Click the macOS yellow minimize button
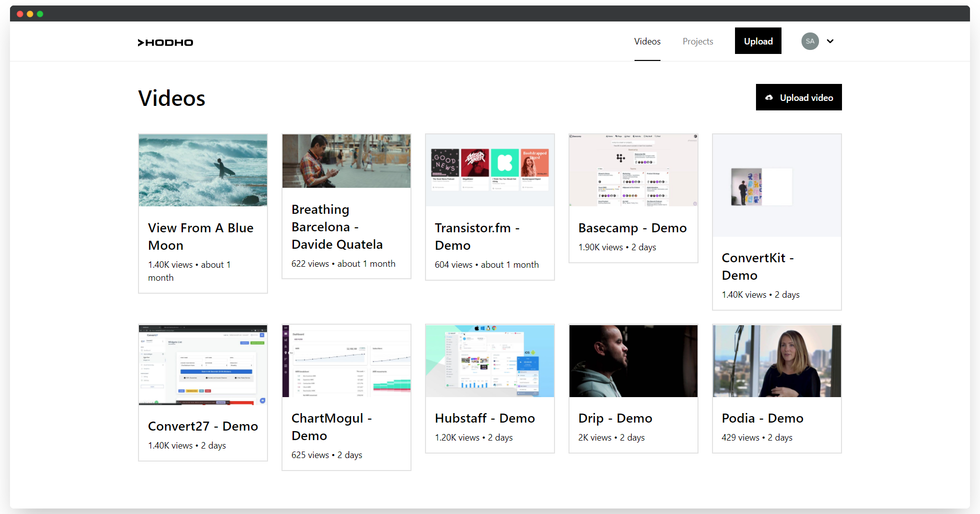This screenshot has width=980, height=514. 30,14
